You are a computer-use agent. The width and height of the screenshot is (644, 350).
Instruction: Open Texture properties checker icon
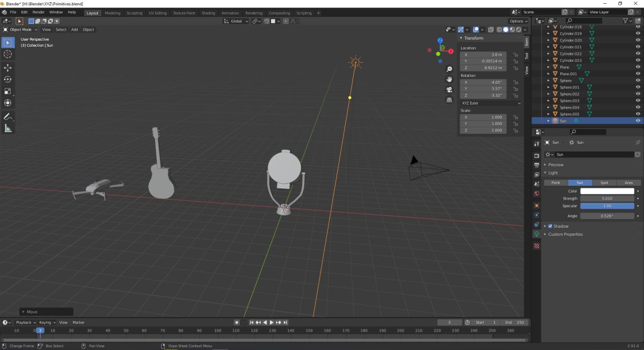(537, 245)
